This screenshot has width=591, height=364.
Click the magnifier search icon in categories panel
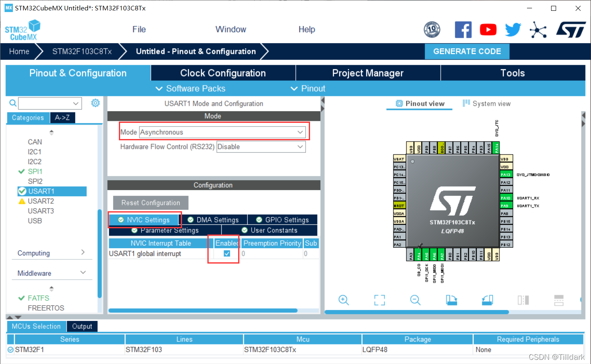13,103
